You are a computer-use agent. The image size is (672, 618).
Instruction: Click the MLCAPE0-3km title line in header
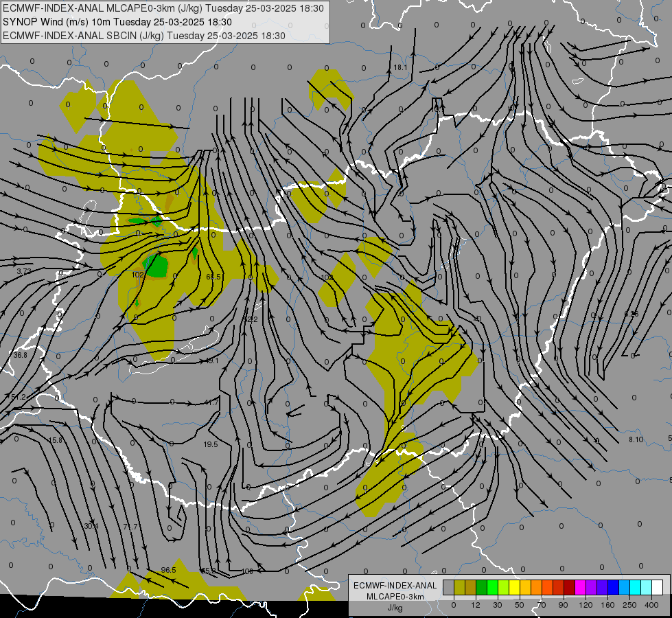[x=163, y=8]
